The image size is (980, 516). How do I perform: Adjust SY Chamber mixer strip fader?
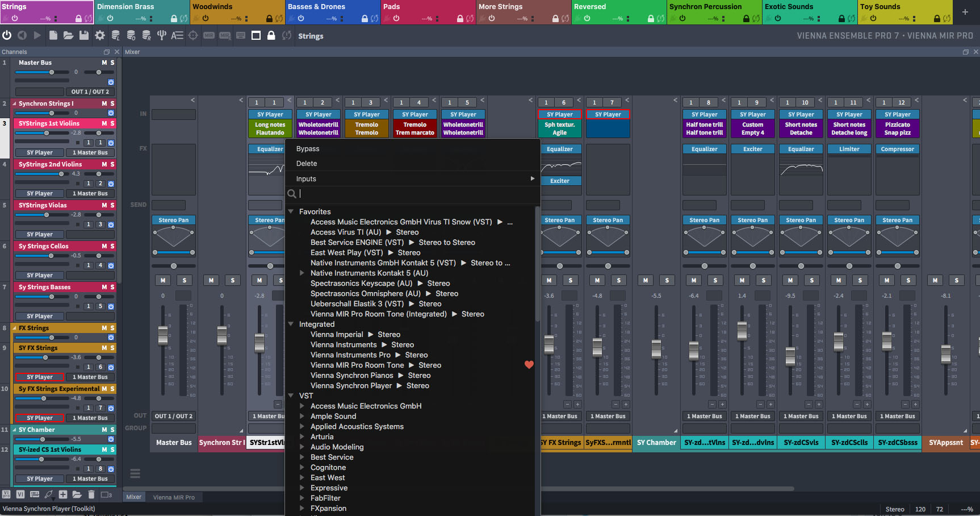click(x=656, y=348)
